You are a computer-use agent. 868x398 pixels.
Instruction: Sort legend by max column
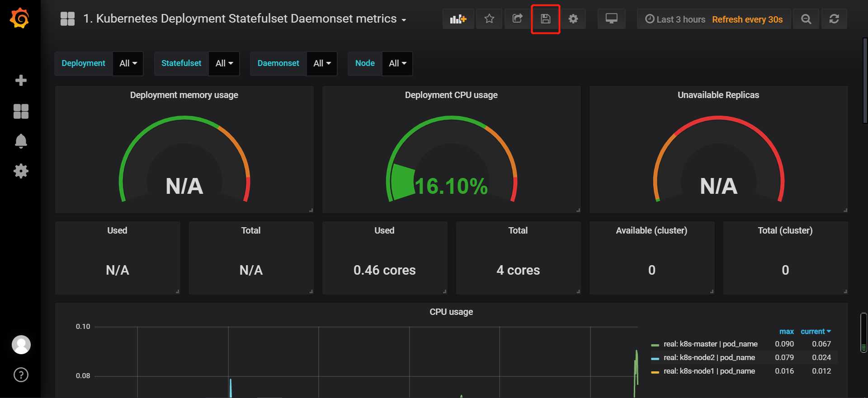click(786, 332)
